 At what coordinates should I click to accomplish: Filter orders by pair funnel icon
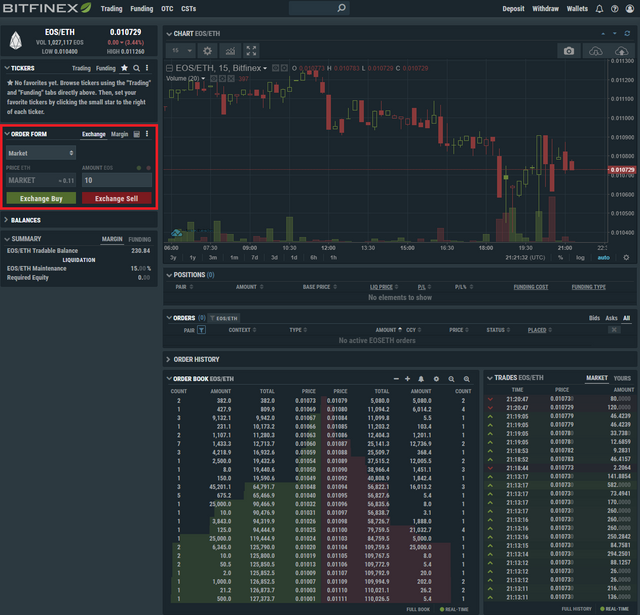coord(201,330)
